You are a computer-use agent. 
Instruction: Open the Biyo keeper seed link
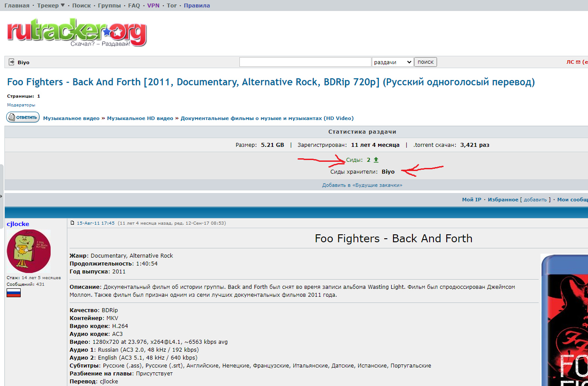click(x=388, y=171)
